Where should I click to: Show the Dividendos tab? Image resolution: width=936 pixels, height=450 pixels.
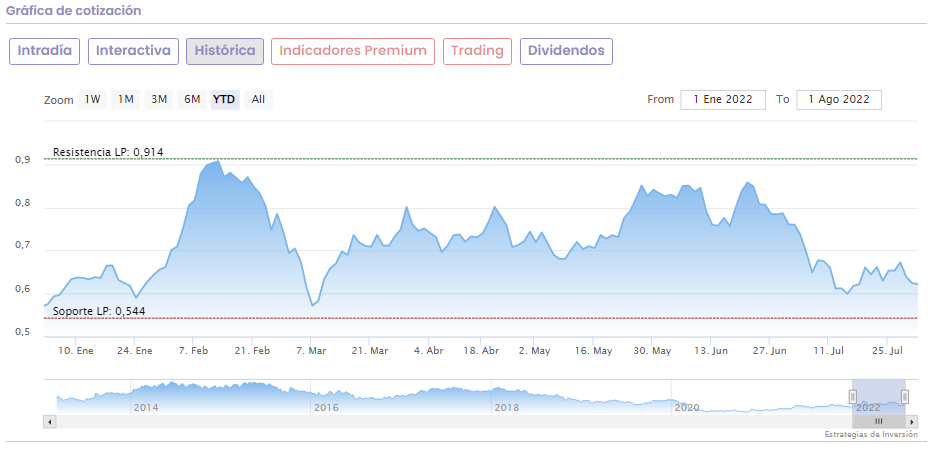coord(566,51)
